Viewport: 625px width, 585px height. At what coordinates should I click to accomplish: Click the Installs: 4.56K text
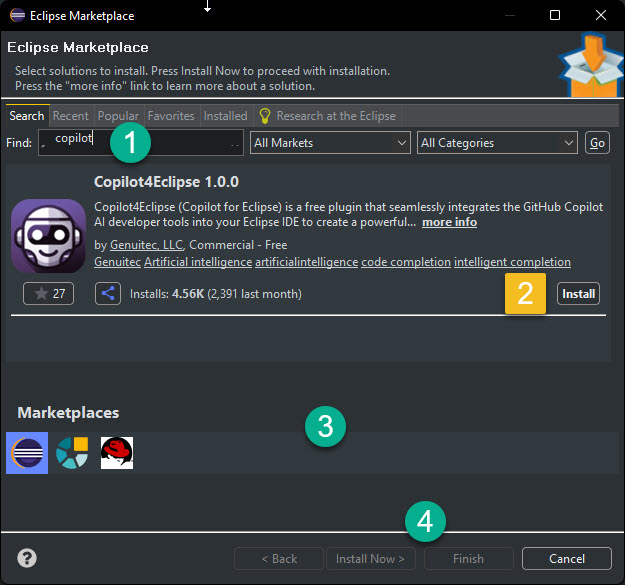(x=167, y=294)
